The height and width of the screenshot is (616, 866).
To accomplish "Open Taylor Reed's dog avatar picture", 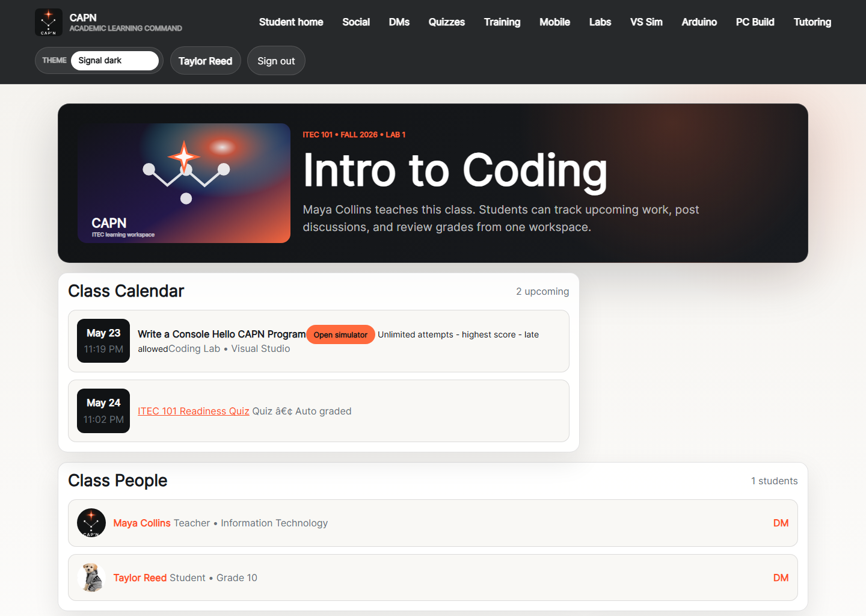I will click(x=91, y=577).
